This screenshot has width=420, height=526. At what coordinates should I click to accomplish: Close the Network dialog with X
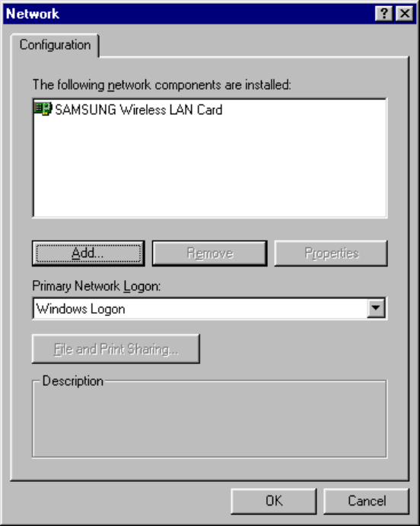point(405,14)
